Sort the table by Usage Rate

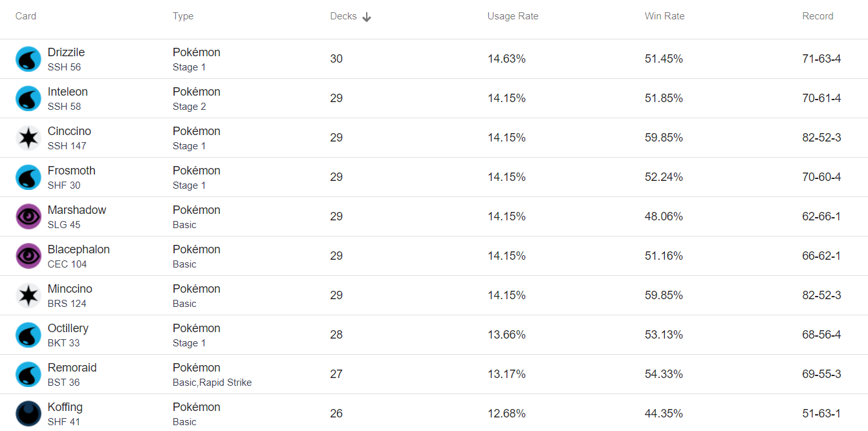click(x=513, y=16)
